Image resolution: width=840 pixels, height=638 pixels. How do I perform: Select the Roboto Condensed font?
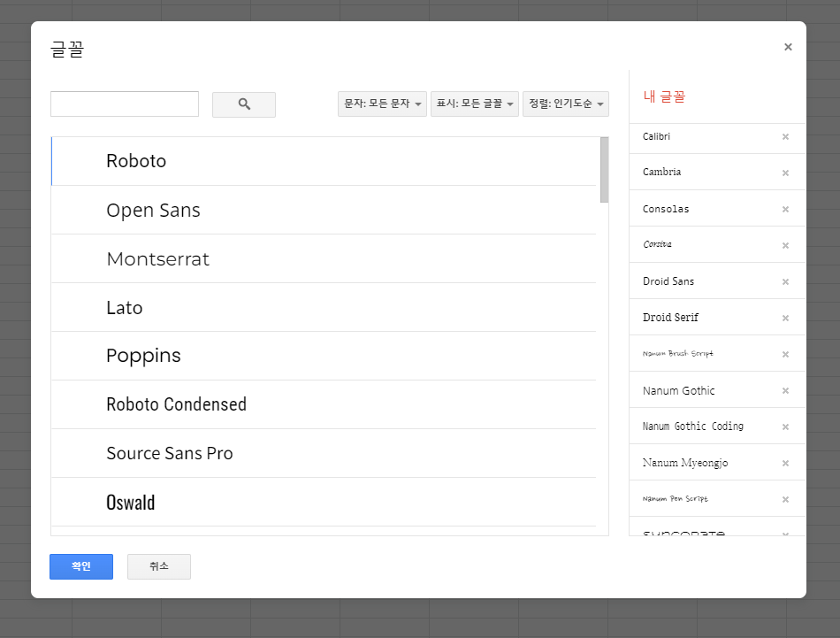coord(324,404)
